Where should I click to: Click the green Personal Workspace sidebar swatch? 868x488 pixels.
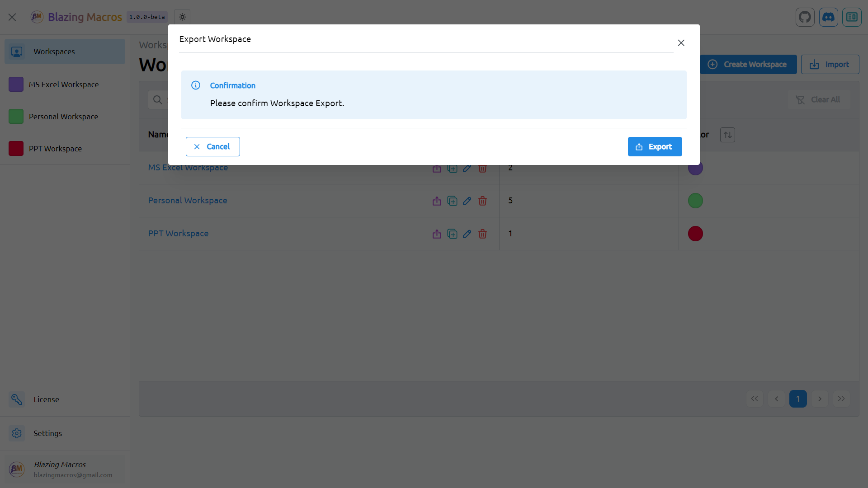[16, 117]
